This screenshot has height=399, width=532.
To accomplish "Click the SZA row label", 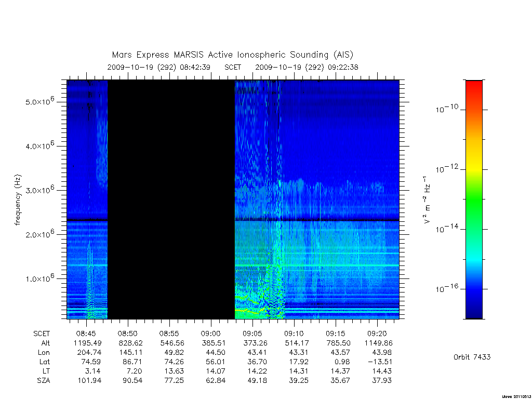I will click(44, 381).
